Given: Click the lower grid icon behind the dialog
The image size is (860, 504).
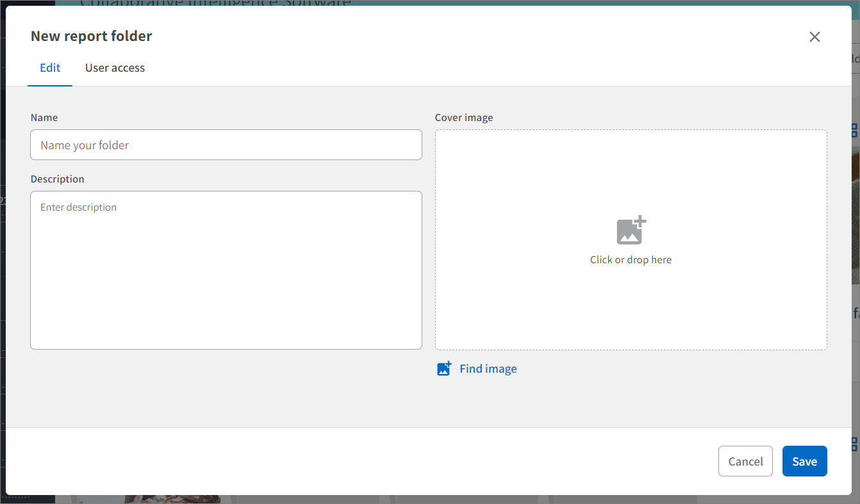Looking at the screenshot, I should pyautogui.click(x=855, y=443).
